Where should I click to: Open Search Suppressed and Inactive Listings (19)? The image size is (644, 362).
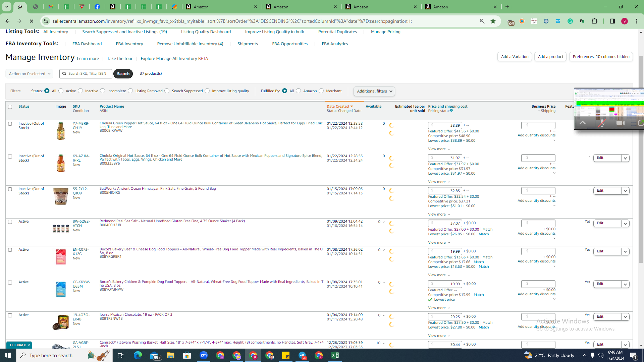click(124, 32)
